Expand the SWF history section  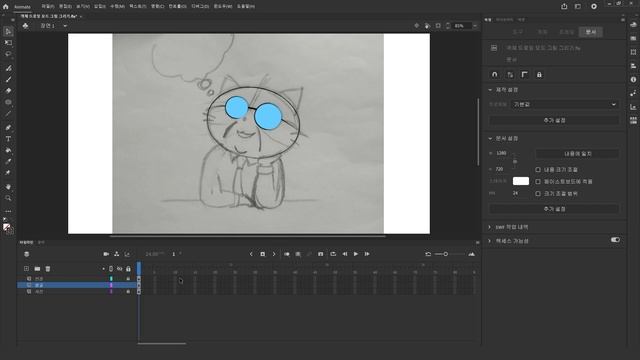coord(490,227)
